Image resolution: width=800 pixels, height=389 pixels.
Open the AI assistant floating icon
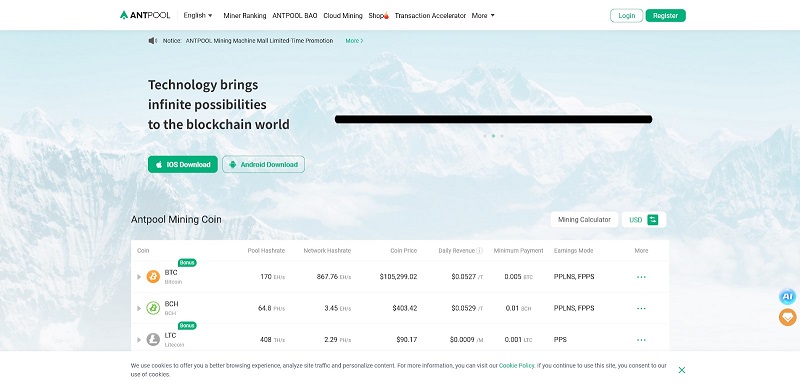[x=787, y=297]
